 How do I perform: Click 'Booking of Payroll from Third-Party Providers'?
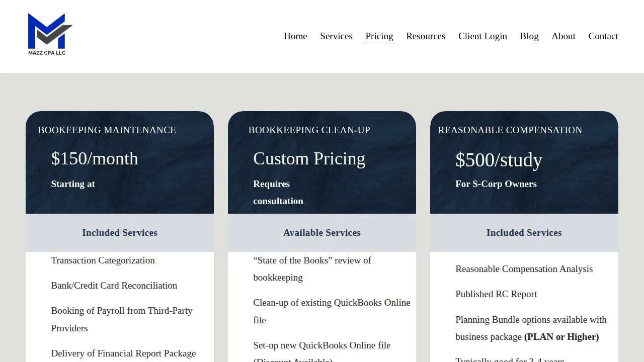click(x=122, y=319)
